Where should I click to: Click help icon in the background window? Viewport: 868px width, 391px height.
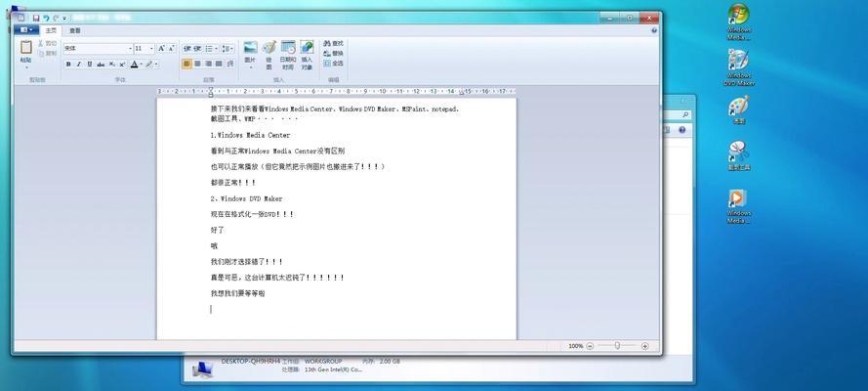(x=682, y=130)
